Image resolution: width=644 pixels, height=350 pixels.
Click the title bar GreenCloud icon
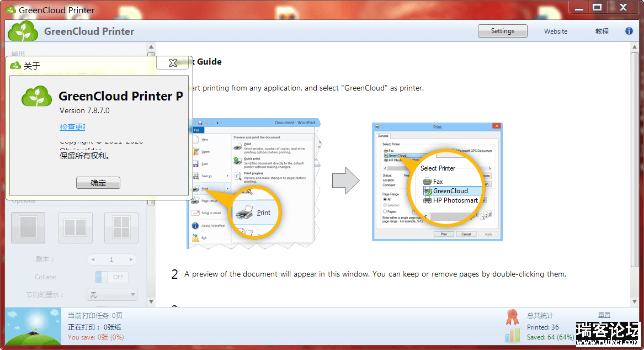pos(10,9)
